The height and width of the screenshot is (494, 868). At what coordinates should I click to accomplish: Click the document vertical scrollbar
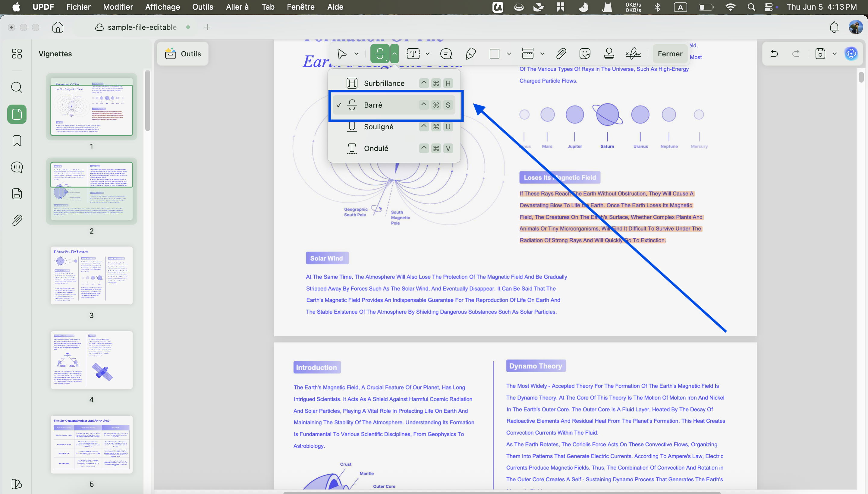click(861, 77)
